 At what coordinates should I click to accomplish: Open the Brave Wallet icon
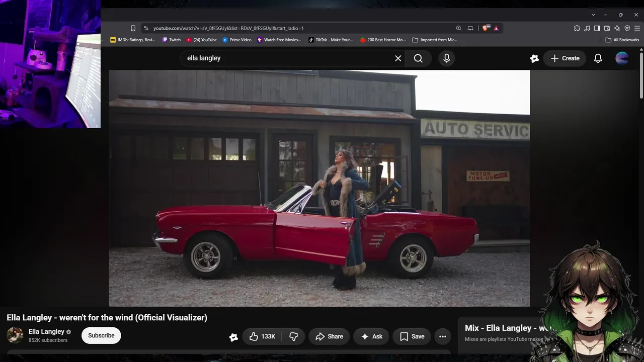(x=607, y=28)
